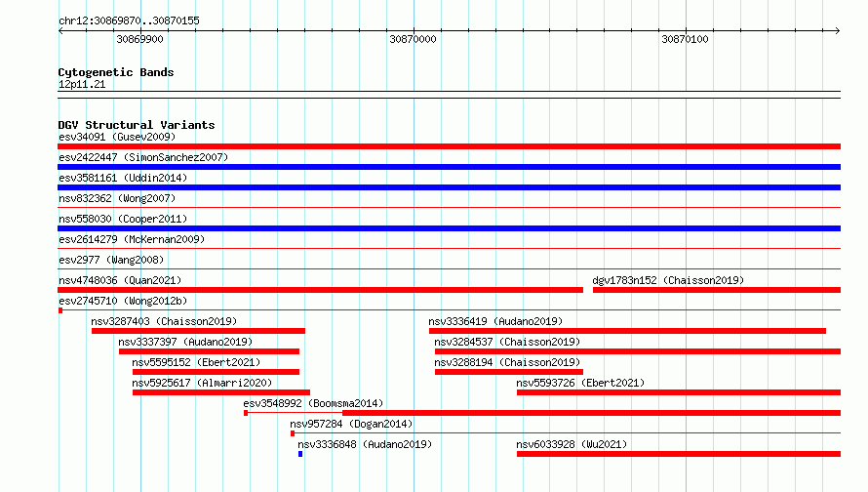868x492 pixels.
Task: Open esv2422447 (SimonSanchez2007) label
Action: coord(143,157)
